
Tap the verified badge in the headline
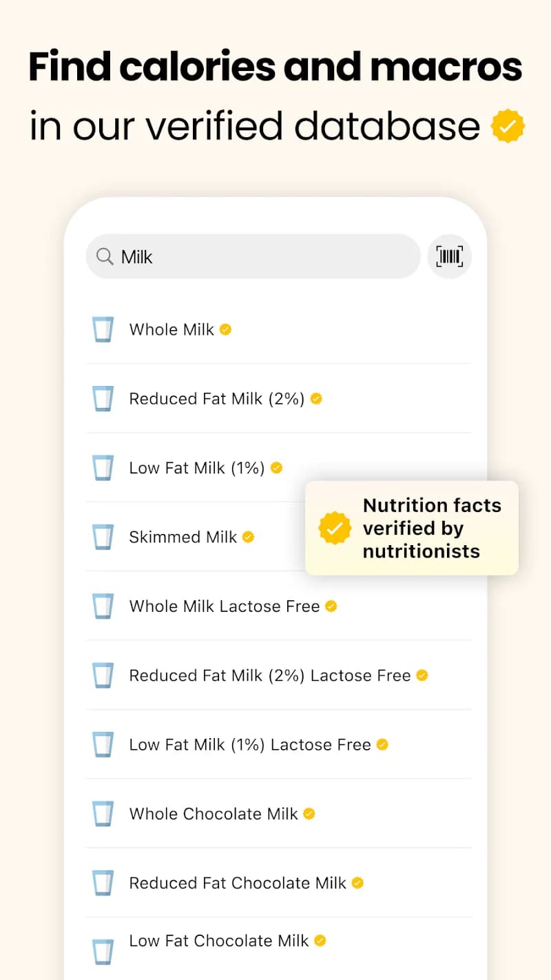(x=508, y=127)
